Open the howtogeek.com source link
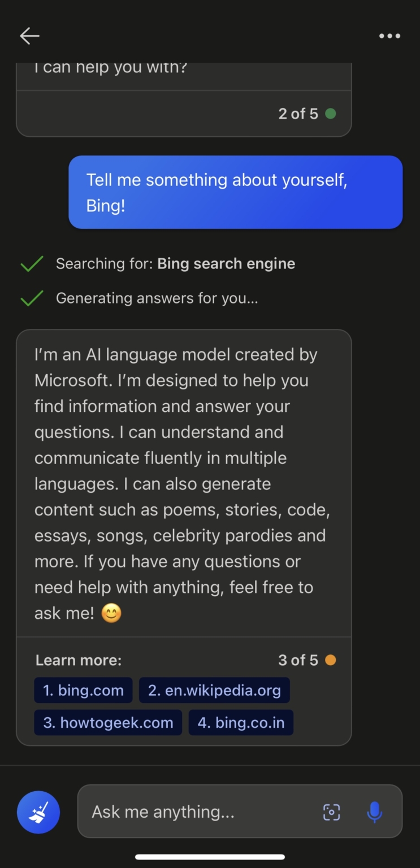Image resolution: width=420 pixels, height=868 pixels. pos(107,722)
